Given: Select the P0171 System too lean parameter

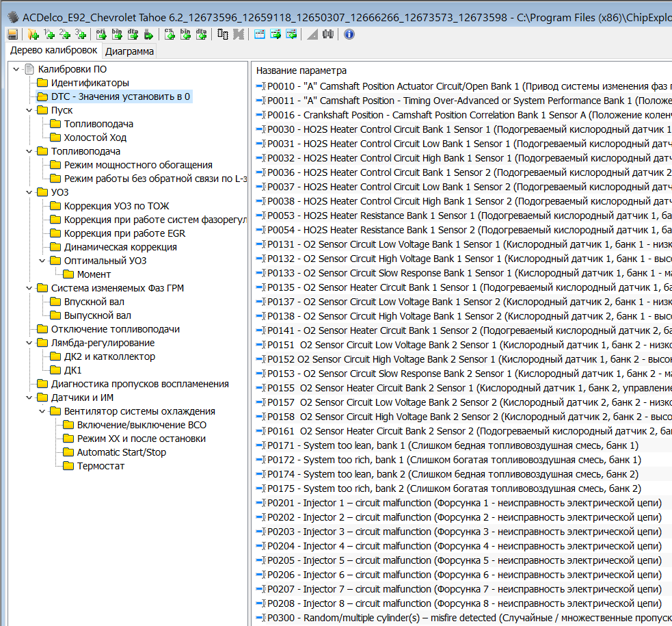Looking at the screenshot, I should pyautogui.click(x=451, y=445).
